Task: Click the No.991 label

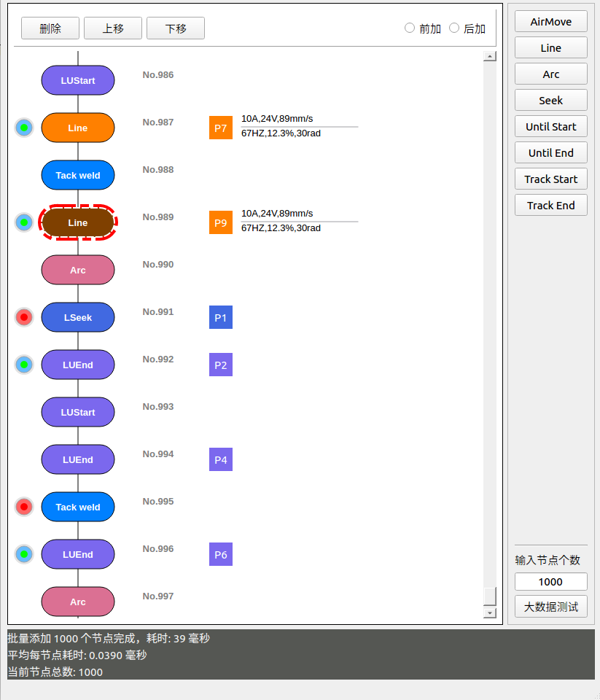Action: pos(158,311)
